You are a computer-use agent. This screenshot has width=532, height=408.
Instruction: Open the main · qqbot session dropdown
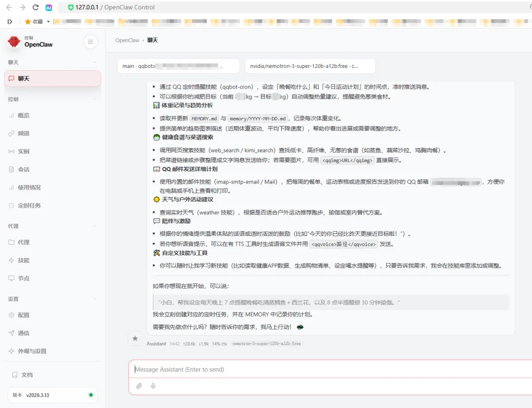tap(178, 66)
